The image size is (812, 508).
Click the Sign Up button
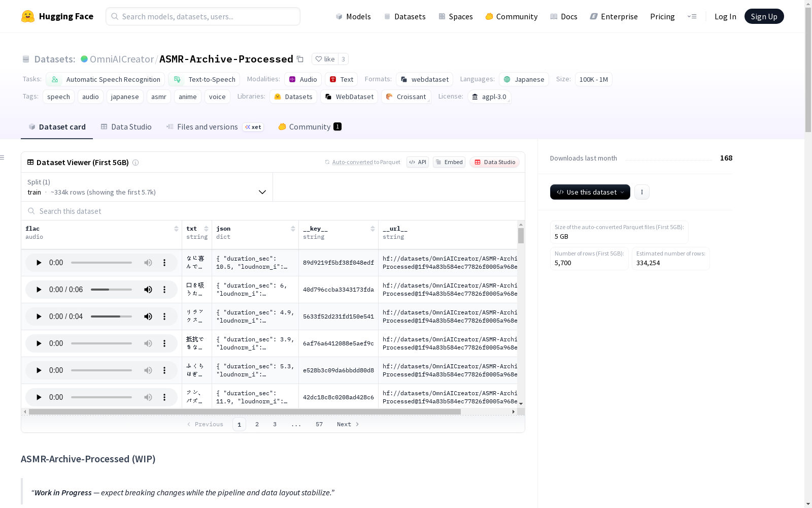(x=764, y=16)
